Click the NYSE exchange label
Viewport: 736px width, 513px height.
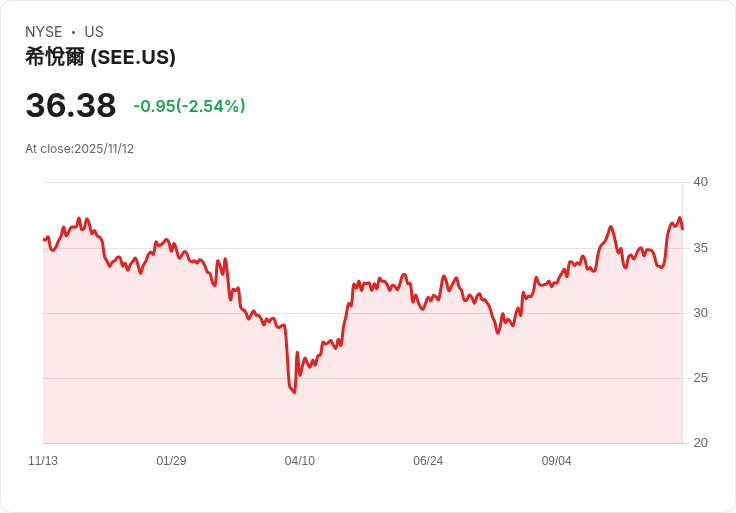click(x=44, y=32)
